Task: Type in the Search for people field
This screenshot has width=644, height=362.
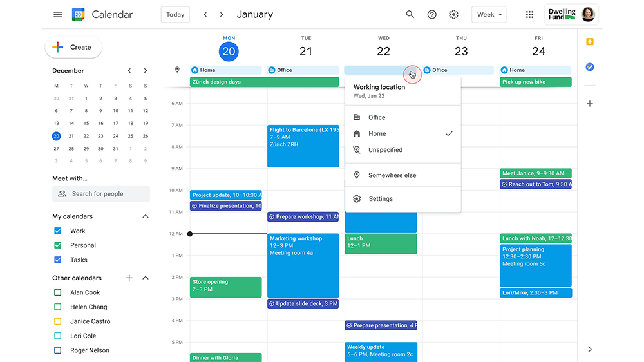Action: point(106,194)
